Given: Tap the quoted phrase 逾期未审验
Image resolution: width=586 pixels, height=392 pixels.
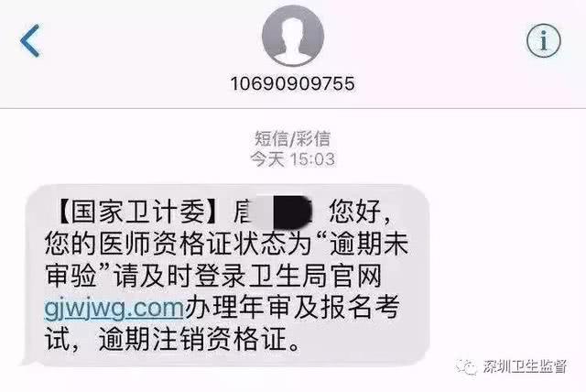Looking at the screenshot, I should 226,260.
